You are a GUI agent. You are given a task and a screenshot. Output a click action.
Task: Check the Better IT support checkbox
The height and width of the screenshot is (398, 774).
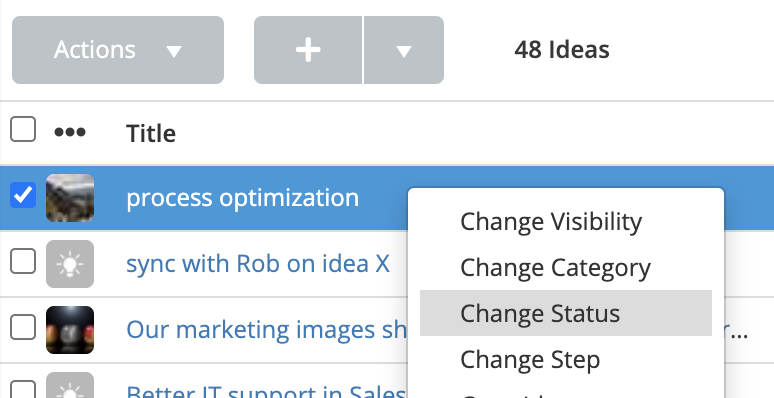(23, 389)
